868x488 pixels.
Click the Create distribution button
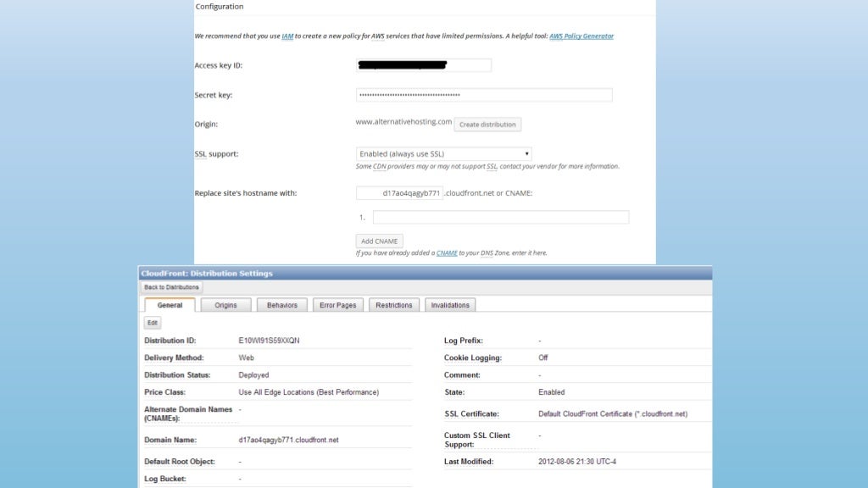(487, 125)
